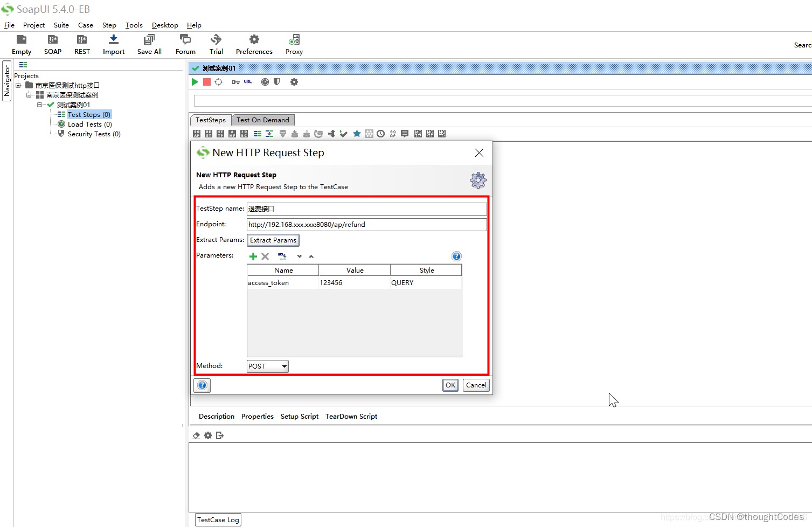812x527 pixels.
Task: Add a JDBC Request test step icon
Action: pyautogui.click(x=244, y=134)
